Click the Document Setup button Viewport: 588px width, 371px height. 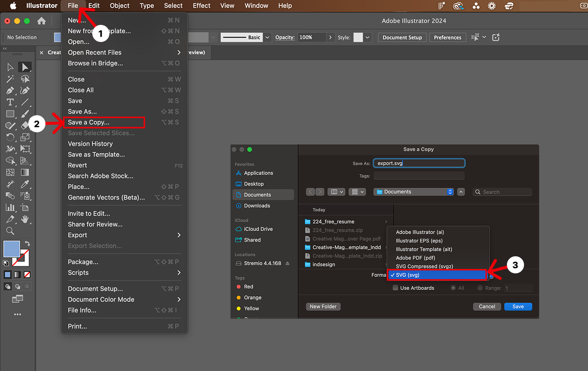pyautogui.click(x=402, y=37)
